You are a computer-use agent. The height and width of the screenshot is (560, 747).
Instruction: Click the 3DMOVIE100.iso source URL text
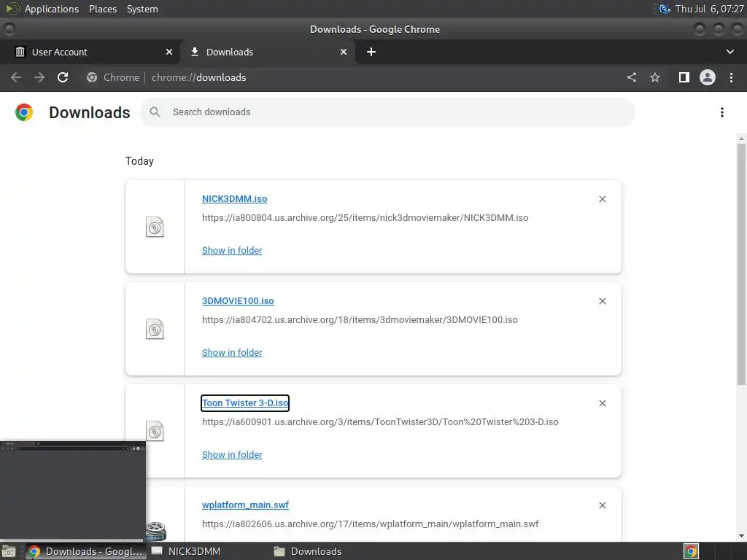360,319
